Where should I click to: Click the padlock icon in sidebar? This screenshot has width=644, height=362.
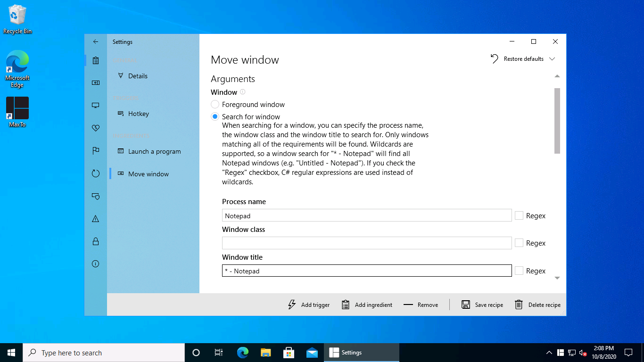96,241
